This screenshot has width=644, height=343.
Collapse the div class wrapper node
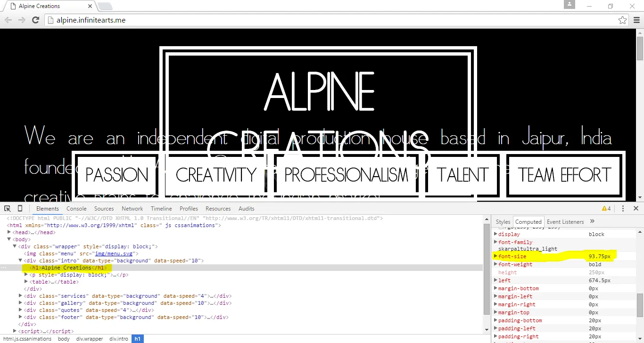point(15,246)
